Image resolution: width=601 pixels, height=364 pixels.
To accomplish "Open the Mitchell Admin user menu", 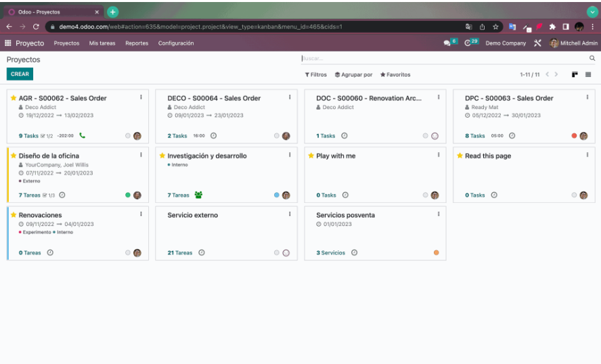I will pyautogui.click(x=573, y=43).
